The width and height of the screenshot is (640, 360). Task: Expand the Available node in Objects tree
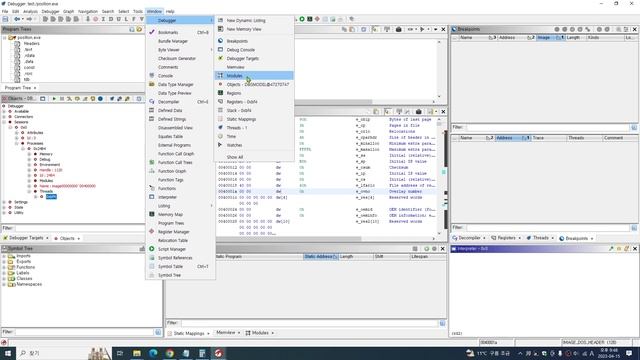point(4,111)
